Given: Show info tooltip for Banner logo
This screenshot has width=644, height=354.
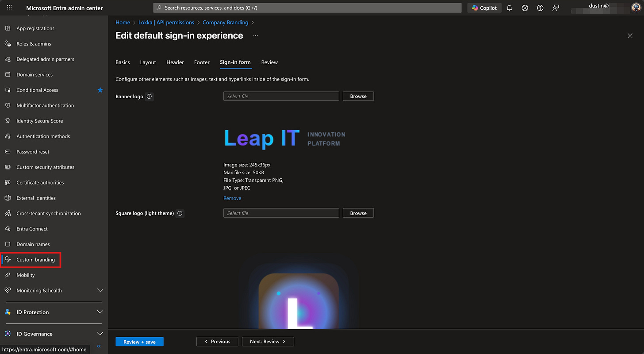Looking at the screenshot, I should (149, 96).
